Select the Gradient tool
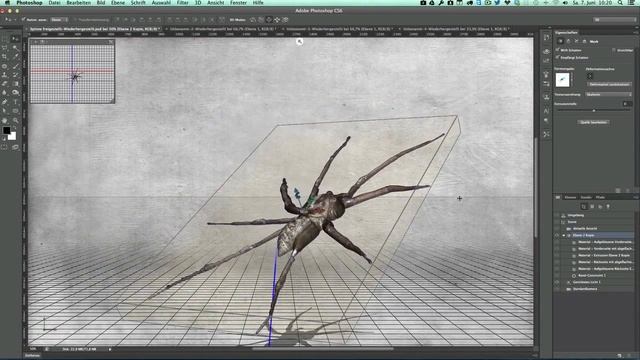Image resolution: width=640 pixels, height=360 pixels. point(15,84)
